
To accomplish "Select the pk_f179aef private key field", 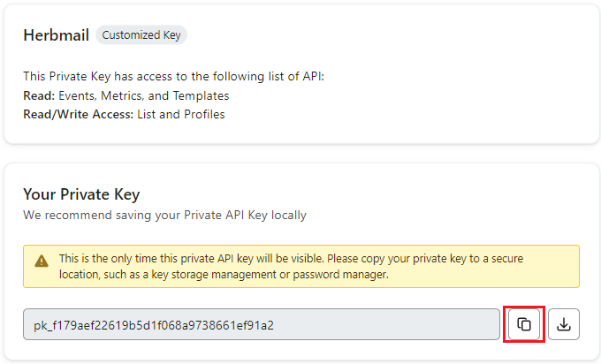I will point(262,324).
